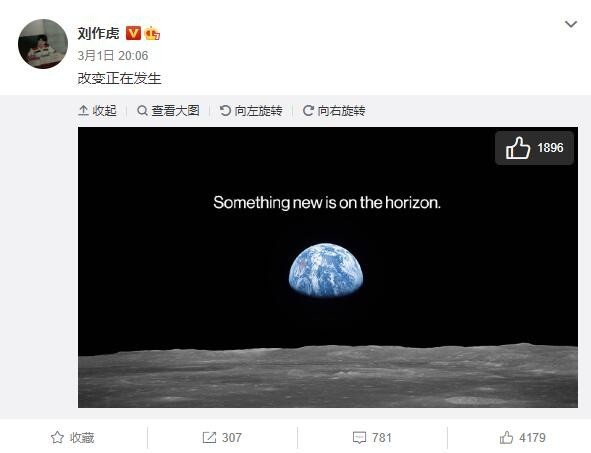View the large image via 查看大图
Screen dimensions: 591x453
pos(168,110)
